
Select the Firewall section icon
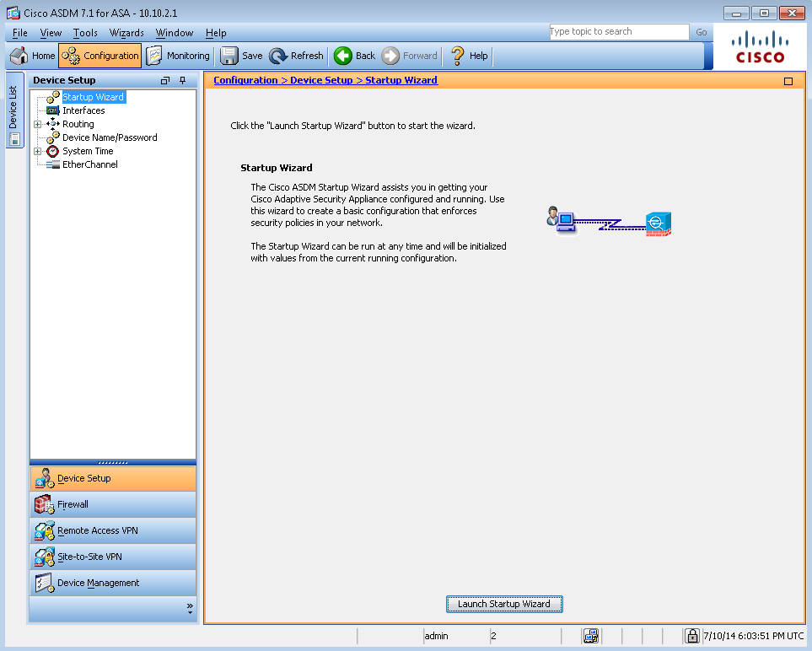[x=44, y=504]
